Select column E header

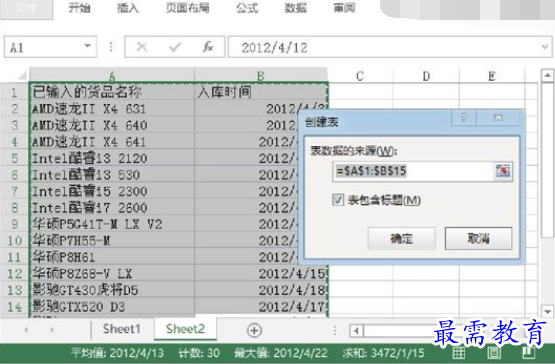[492, 76]
